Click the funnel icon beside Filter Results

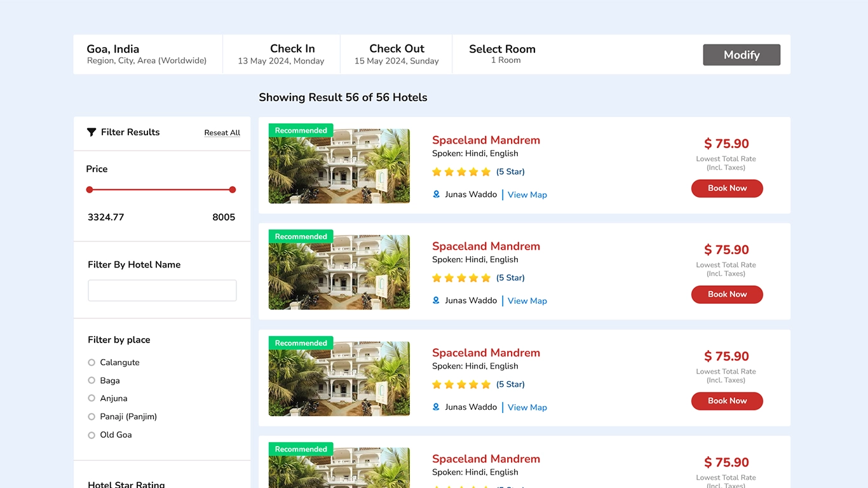[92, 132]
